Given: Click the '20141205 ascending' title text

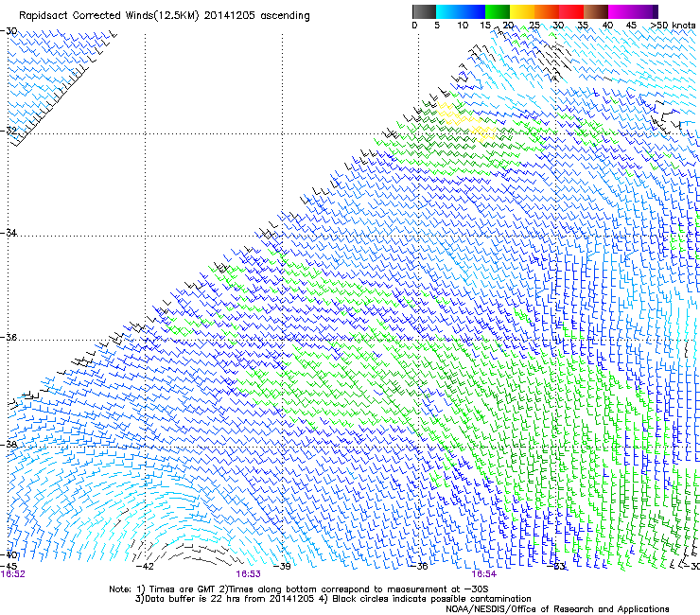Looking at the screenshot, I should [256, 16].
